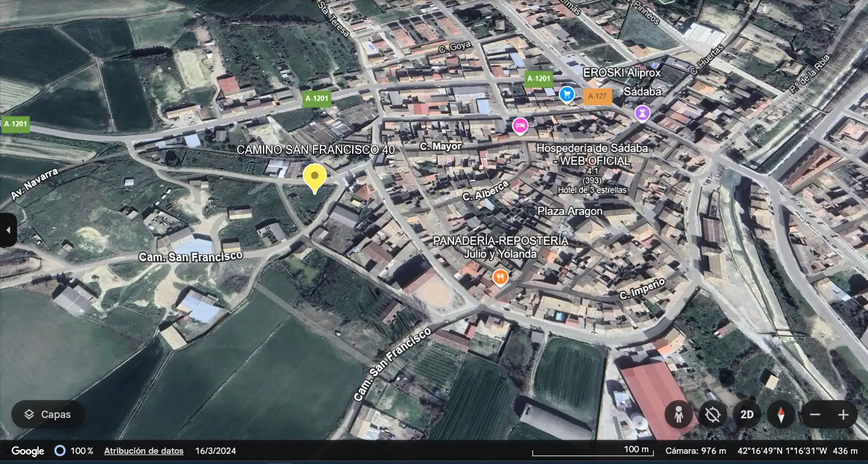Click the C. Alberca street label
The height and width of the screenshot is (464, 868).
[485, 191]
